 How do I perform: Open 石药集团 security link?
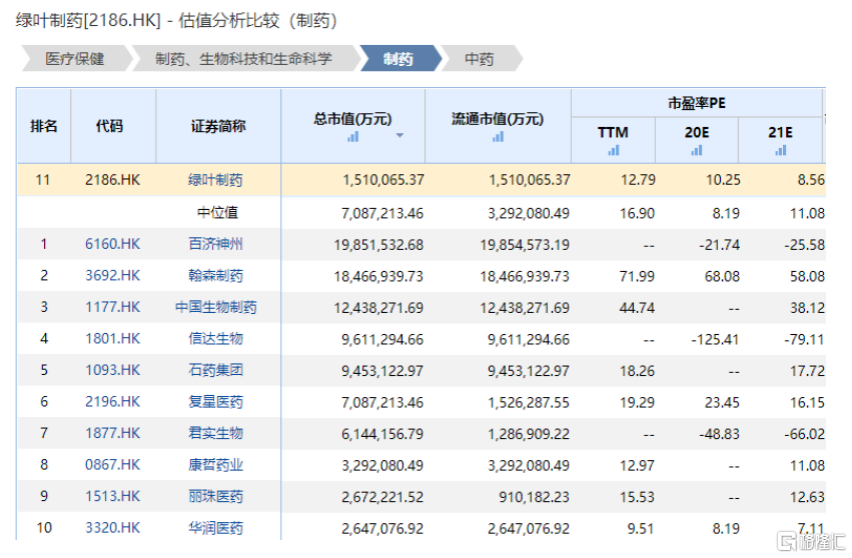(215, 370)
